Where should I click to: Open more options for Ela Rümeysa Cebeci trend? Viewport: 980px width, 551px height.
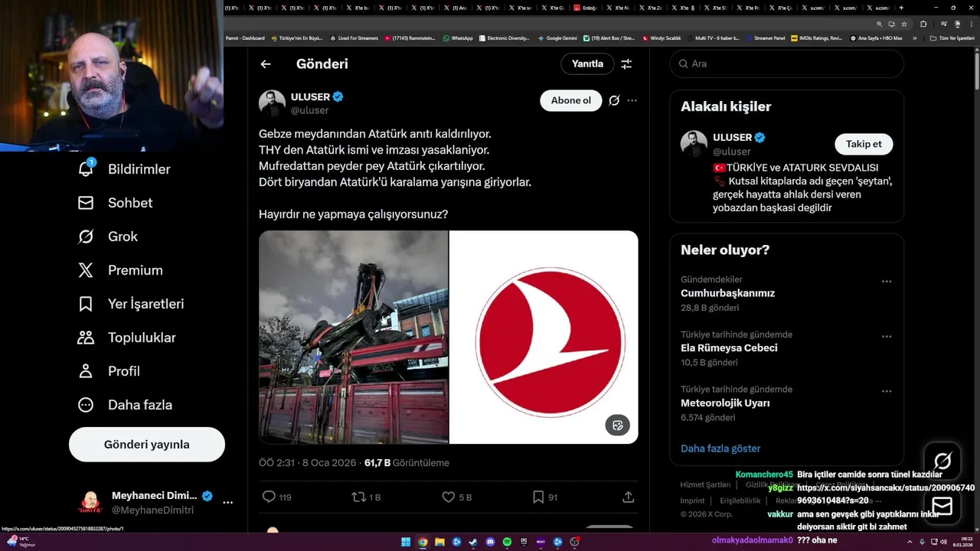coord(887,337)
